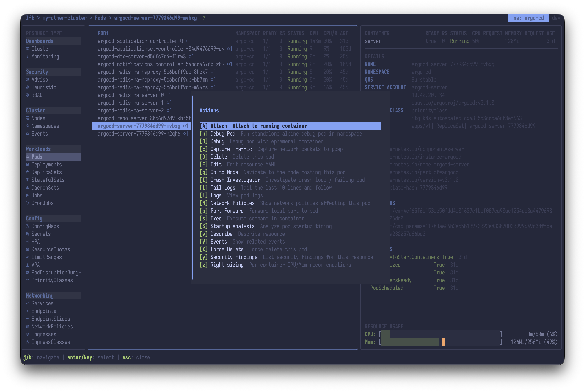
Task: Click the icon beside Cluster dashboard
Action: 28,49
